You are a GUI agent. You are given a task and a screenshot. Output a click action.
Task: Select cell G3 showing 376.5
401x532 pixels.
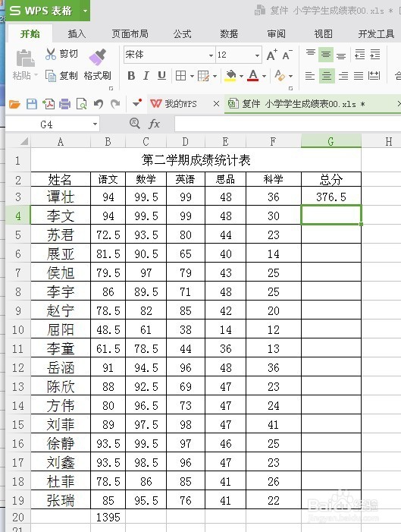(331, 197)
